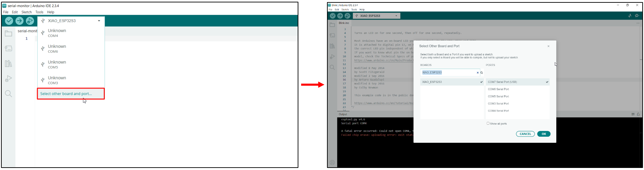Select Unknown COM6 in board dropdown
Screen dimensions: 644x170
71,49
